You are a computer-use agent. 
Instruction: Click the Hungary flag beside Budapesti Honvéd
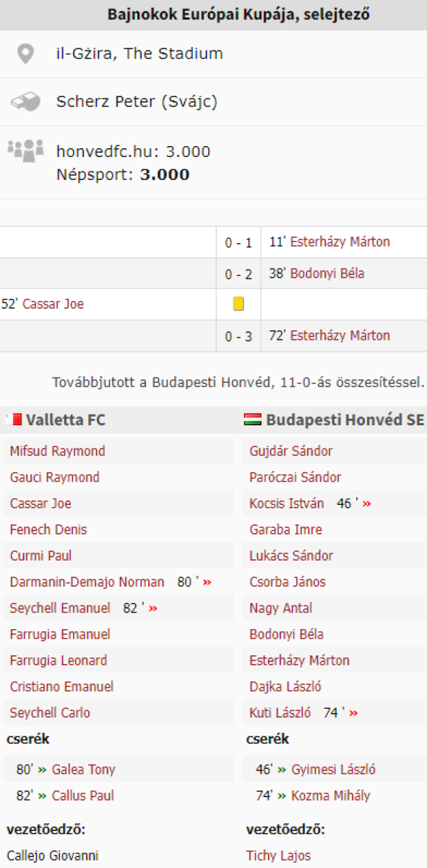(x=252, y=420)
